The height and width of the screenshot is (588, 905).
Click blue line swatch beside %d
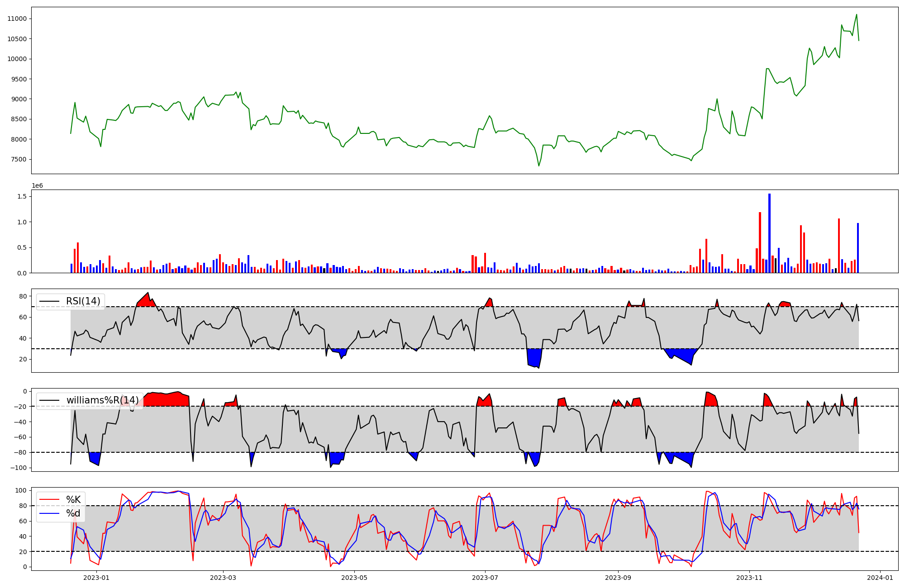coord(50,513)
